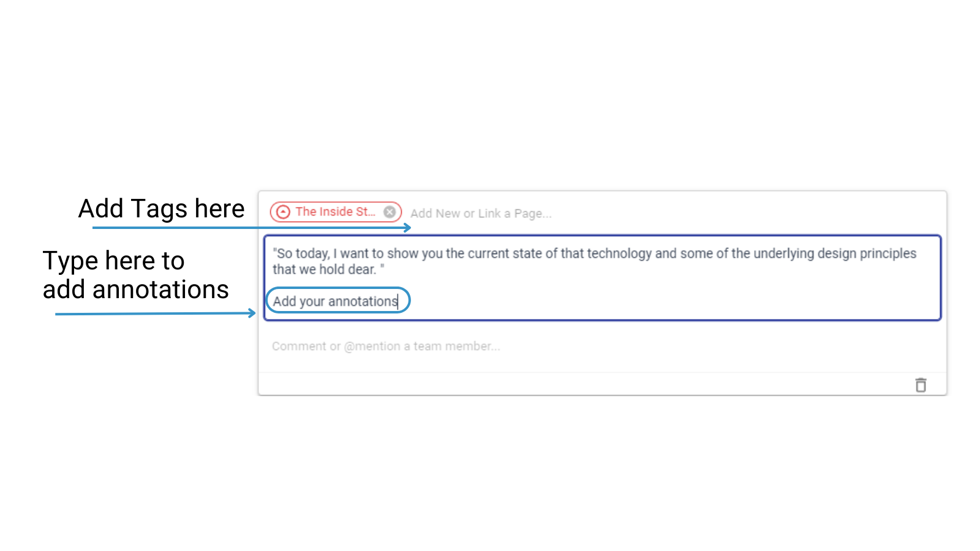This screenshot has height=551, width=980.
Task: Click the quoted transcript text block
Action: (x=594, y=260)
